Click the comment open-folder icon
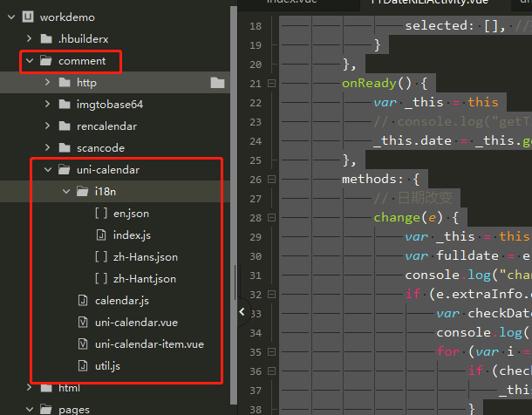The width and height of the screenshot is (532, 415). tap(46, 61)
